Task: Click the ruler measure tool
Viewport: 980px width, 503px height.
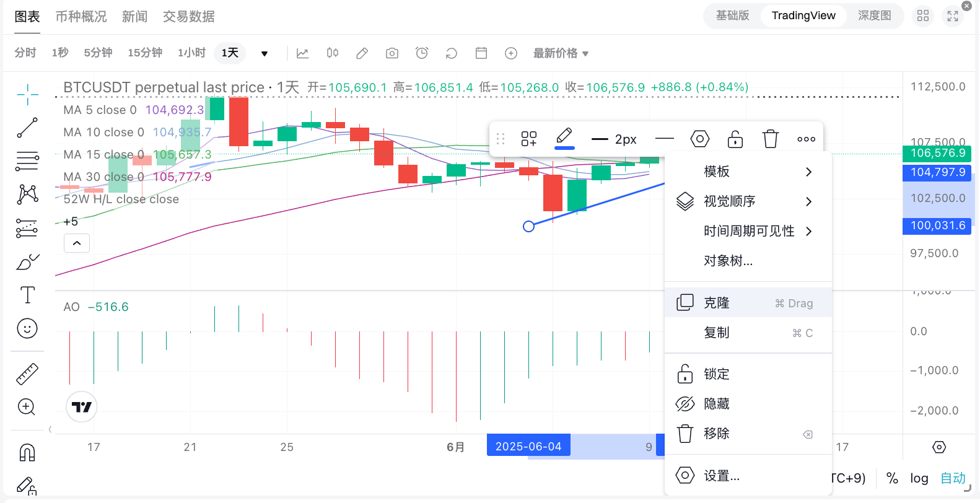Action: tap(27, 374)
